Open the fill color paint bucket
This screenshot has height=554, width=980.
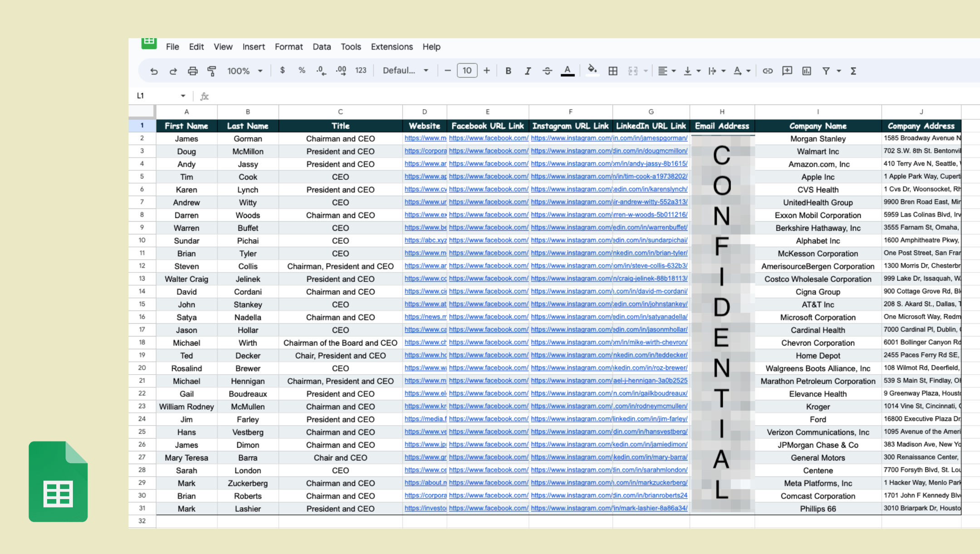pyautogui.click(x=592, y=70)
